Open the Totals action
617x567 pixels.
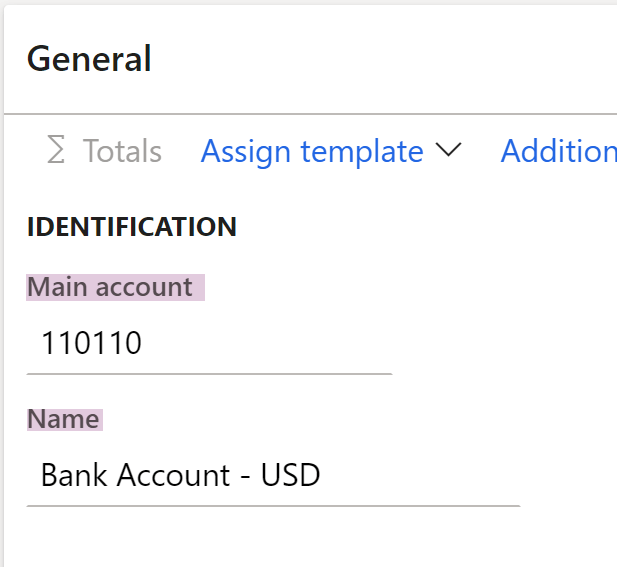[122, 151]
